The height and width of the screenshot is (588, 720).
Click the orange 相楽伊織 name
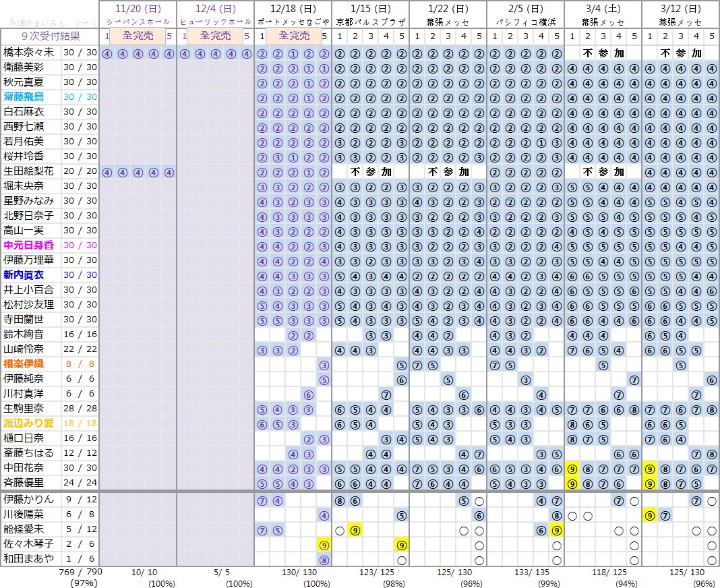(x=24, y=364)
